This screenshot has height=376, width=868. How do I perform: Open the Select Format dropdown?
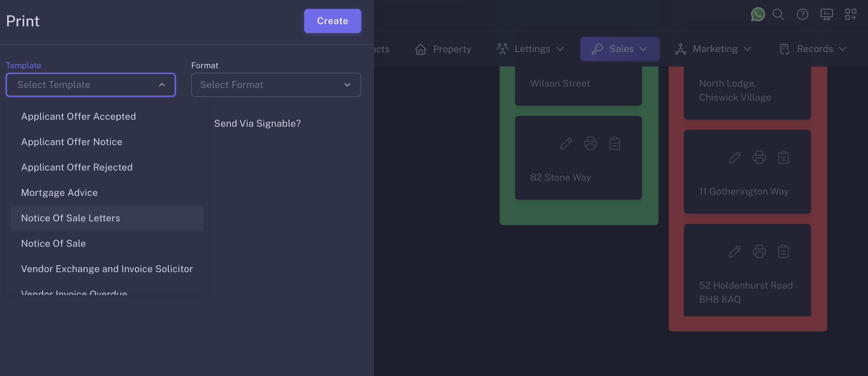tap(276, 85)
